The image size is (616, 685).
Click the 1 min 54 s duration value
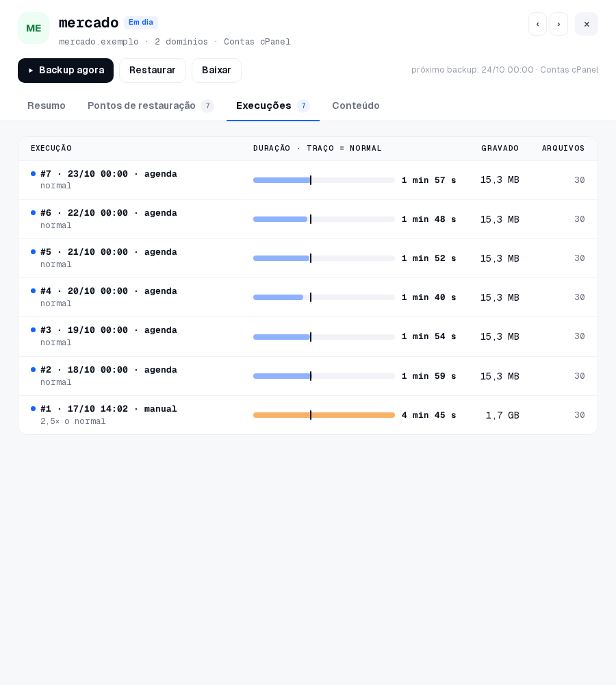pos(428,336)
